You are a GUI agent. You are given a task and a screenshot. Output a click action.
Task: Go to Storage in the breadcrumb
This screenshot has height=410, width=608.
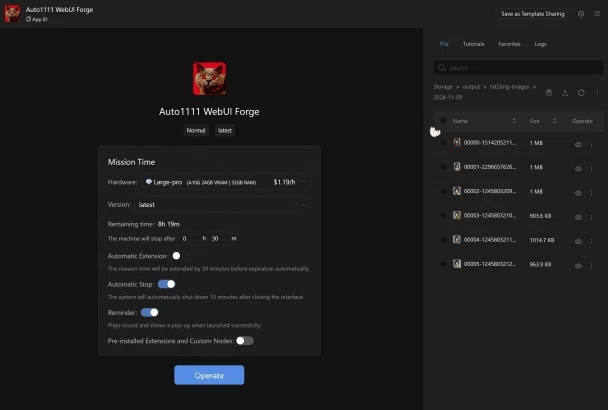pos(443,86)
